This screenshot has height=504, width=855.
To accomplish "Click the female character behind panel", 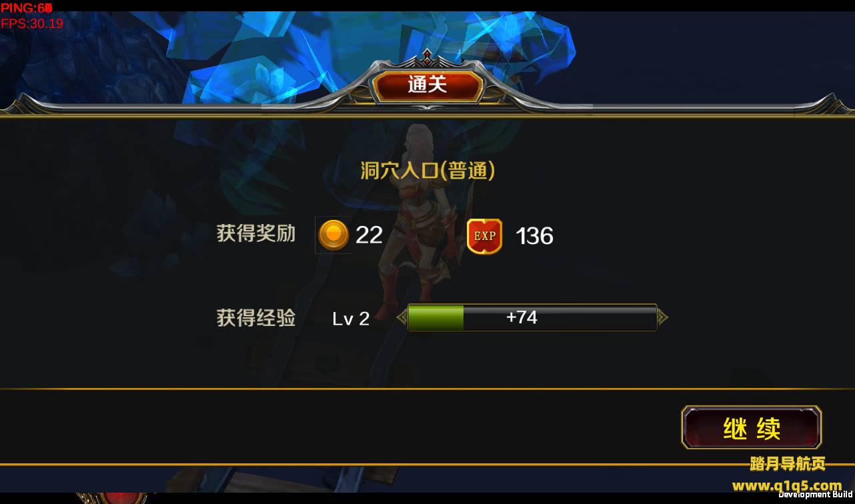I will (421, 220).
